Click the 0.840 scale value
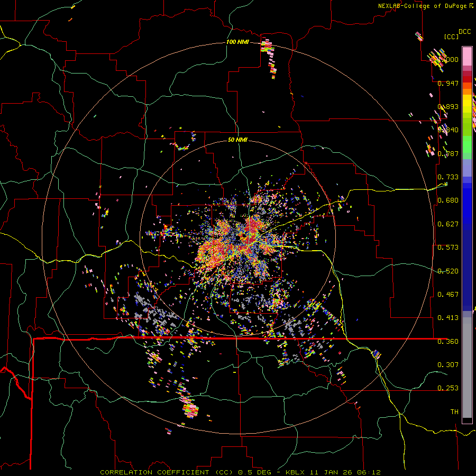The image size is (476, 476). [x=448, y=130]
